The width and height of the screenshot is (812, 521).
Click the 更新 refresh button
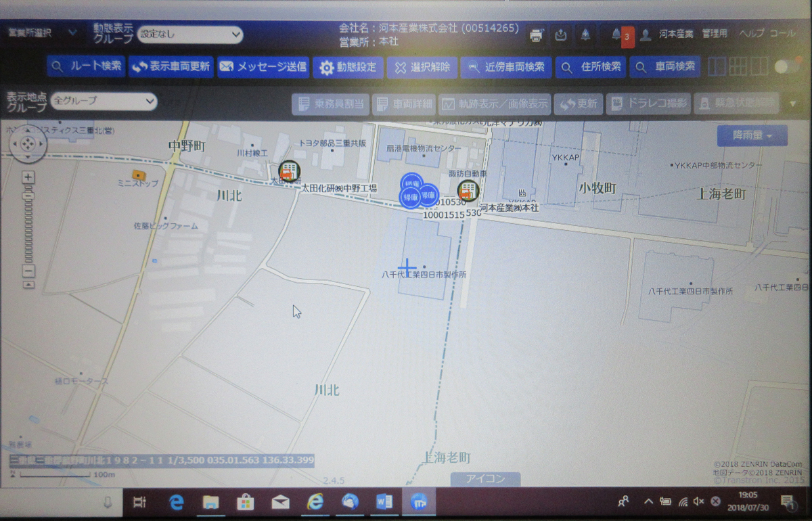[579, 104]
